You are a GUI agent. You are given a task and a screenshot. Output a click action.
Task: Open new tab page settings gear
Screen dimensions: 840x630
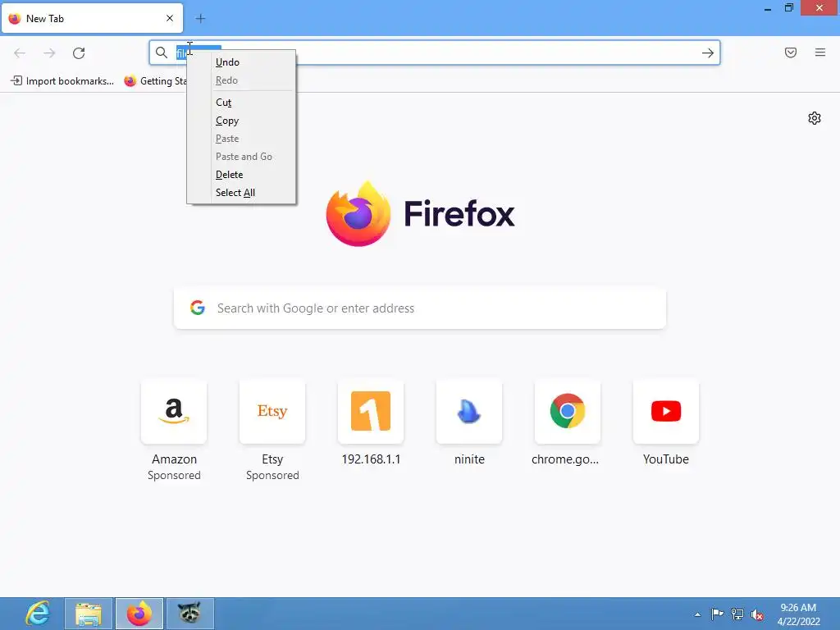[x=815, y=118]
